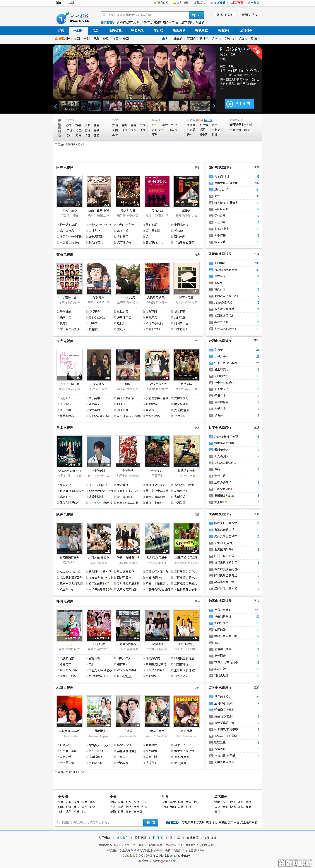Open the 大宅门1912 poster thumbnail

click(69, 191)
